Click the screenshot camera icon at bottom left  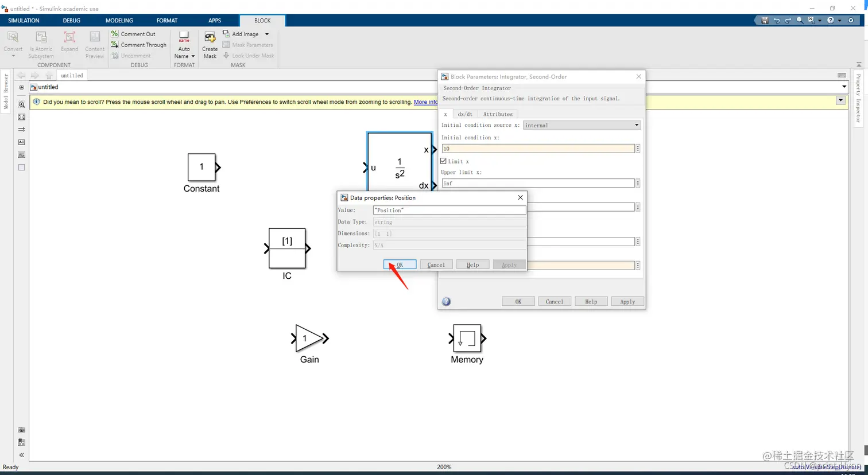tap(21, 430)
